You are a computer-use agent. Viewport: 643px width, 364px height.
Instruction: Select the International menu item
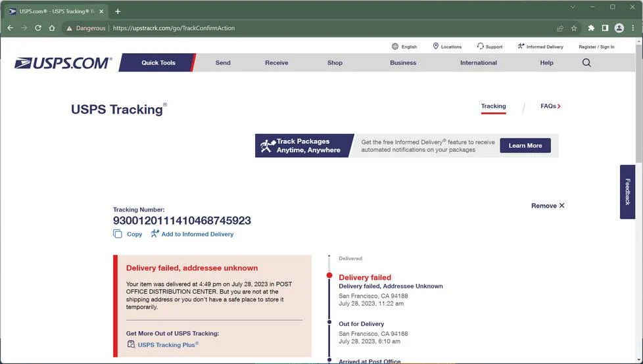tap(478, 62)
